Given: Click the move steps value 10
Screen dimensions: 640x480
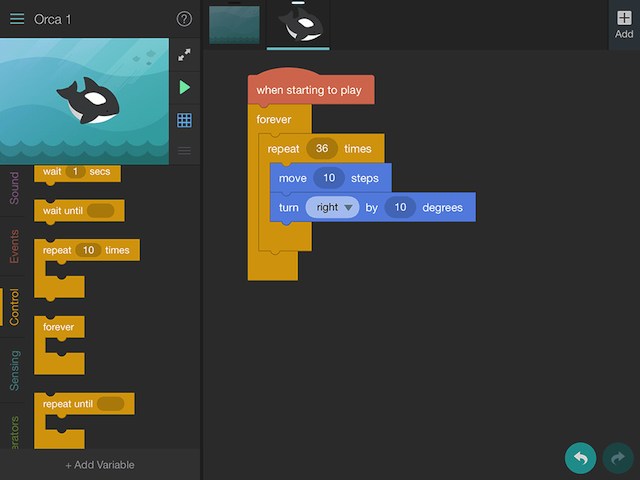Looking at the screenshot, I should (x=329, y=178).
